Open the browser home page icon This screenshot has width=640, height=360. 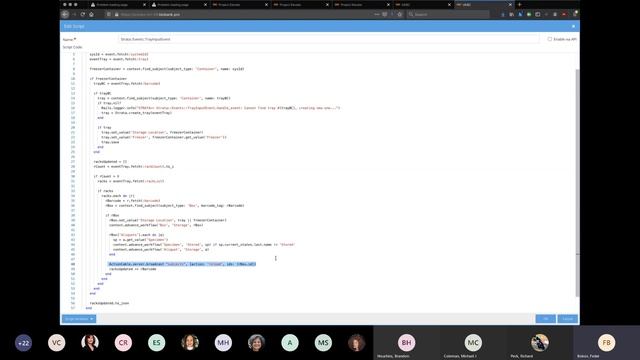[x=91, y=14]
